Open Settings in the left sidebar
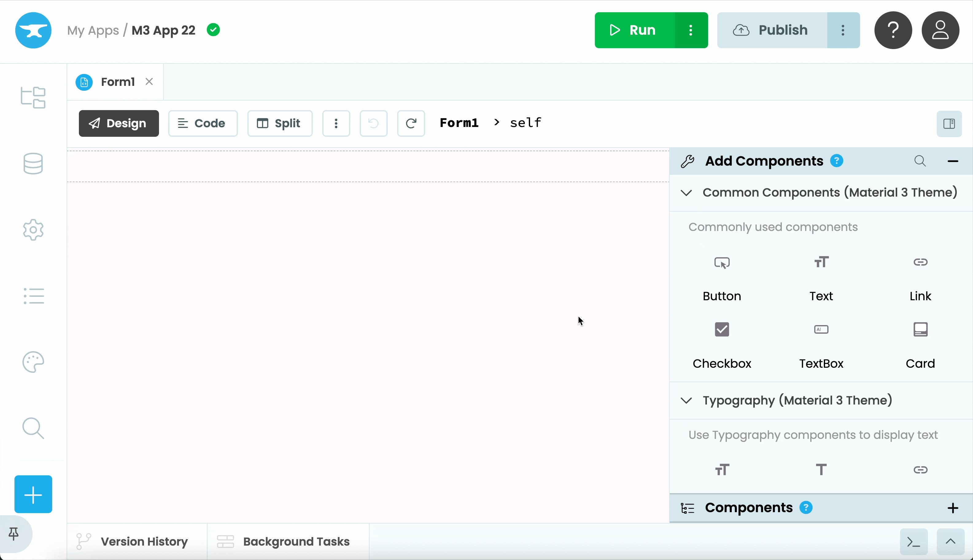Screen dimensions: 973x560 coord(33,230)
